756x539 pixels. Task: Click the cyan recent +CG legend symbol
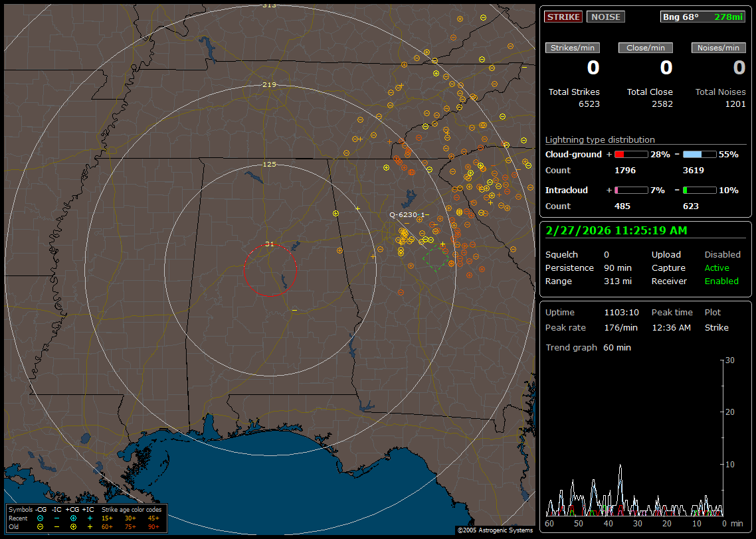tap(73, 518)
